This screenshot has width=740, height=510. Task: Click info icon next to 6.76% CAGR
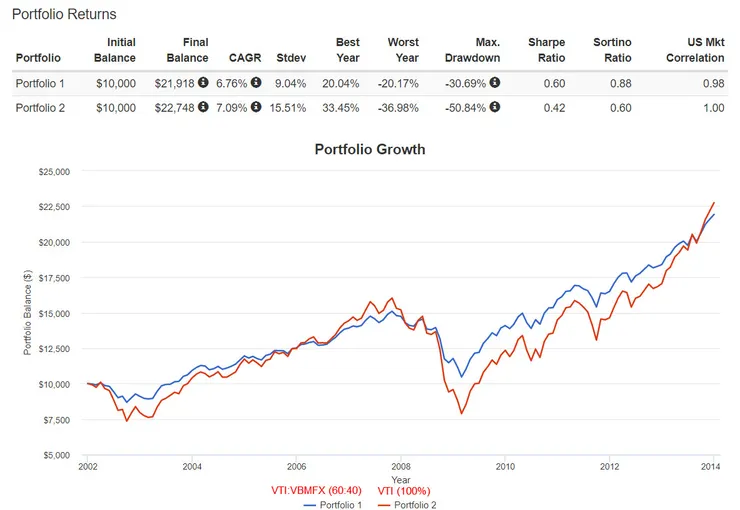pyautogui.click(x=256, y=83)
